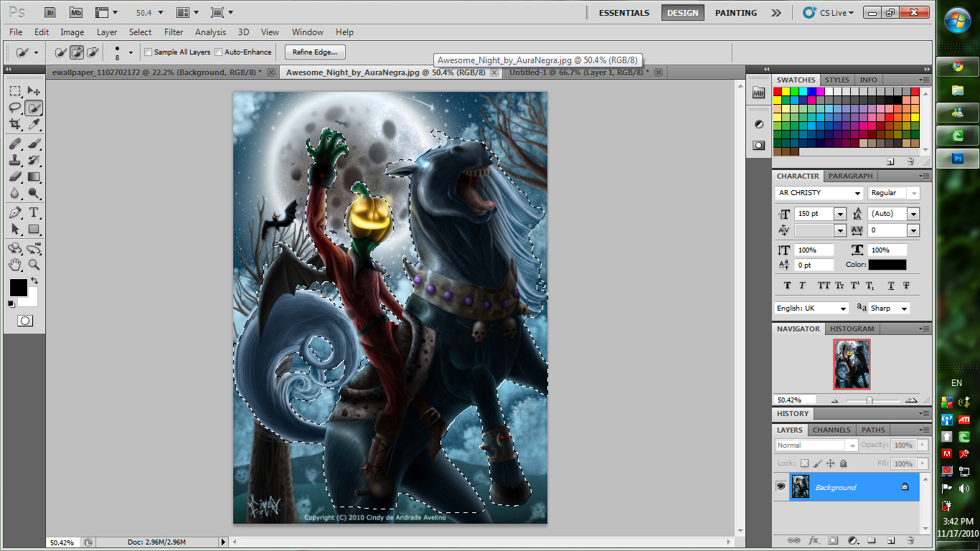Select the History Brush tool
Screen dimensions: 980x551
click(x=34, y=160)
